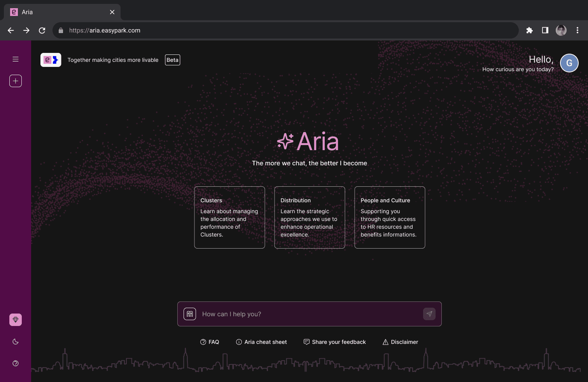
Task: Click the prompt library book icon
Action: 190,314
